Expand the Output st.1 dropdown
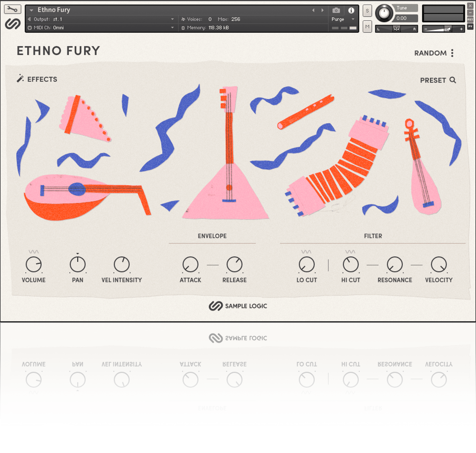The image size is (476, 453). click(x=173, y=19)
